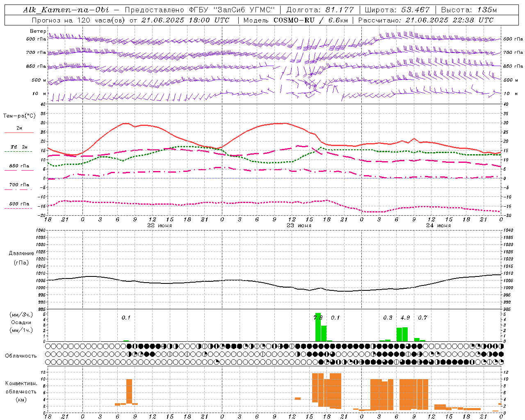Image resolution: width=525 pixels, height=420 pixels.
Task: Click the dotted 500 гПа temperature legend line
Action: pos(18,208)
